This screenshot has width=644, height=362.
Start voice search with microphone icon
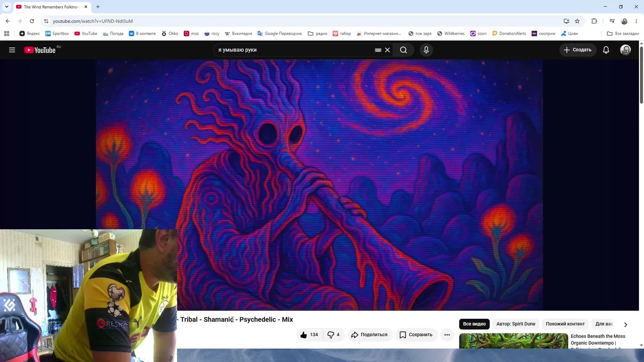[426, 50]
